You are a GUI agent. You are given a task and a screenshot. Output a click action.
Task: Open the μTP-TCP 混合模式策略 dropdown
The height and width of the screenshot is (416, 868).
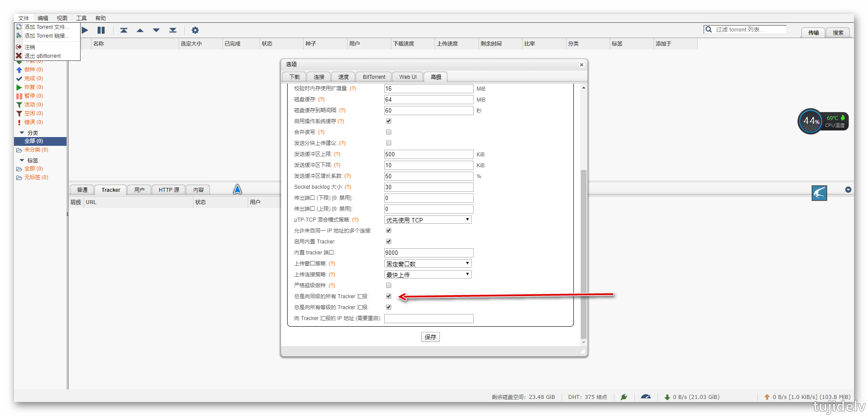[x=428, y=220]
